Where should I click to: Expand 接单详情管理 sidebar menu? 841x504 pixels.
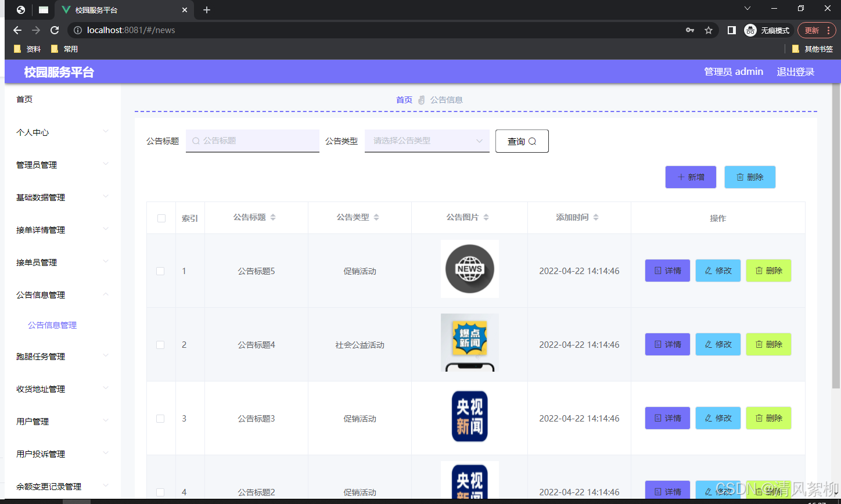click(63, 230)
